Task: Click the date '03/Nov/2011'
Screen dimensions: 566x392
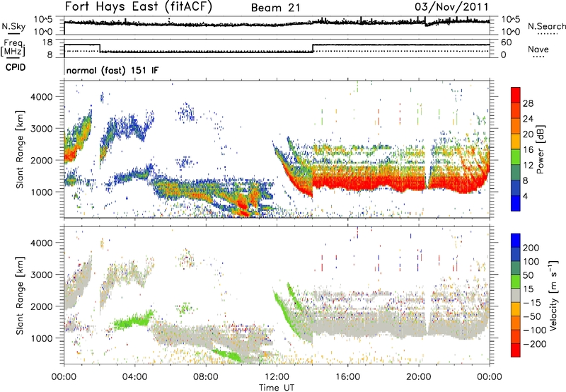Action: (451, 7)
